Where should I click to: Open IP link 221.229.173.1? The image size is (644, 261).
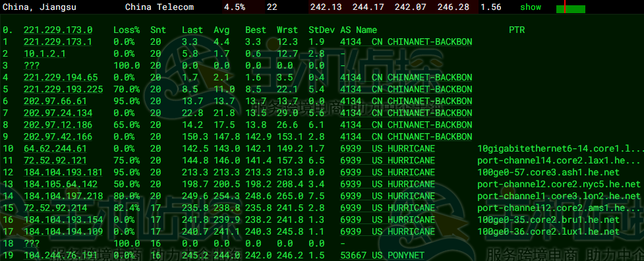[57, 42]
